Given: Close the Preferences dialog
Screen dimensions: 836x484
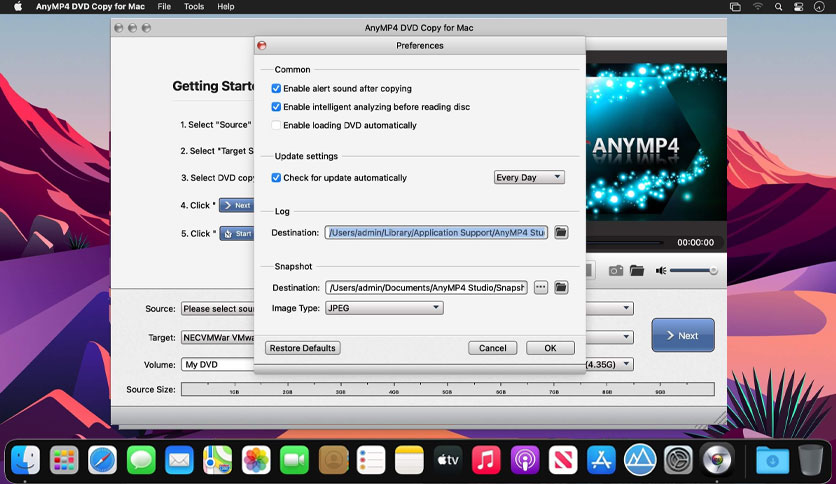Looking at the screenshot, I should point(262,45).
